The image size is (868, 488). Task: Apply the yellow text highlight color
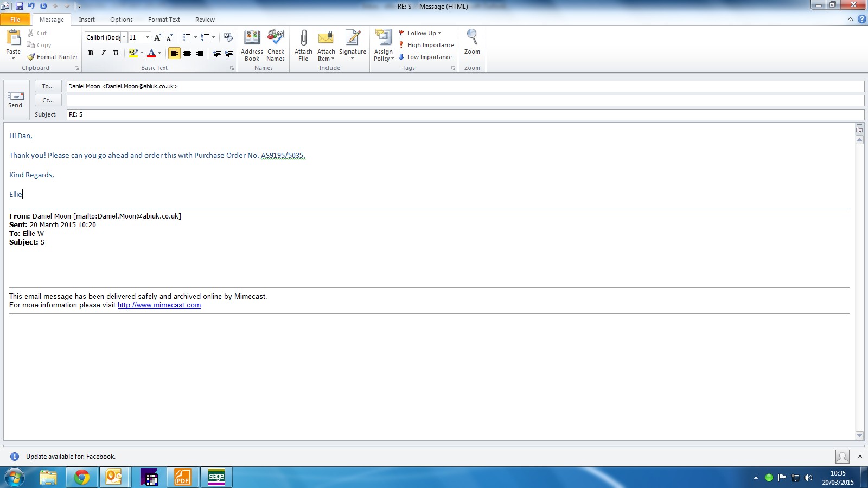click(x=133, y=53)
